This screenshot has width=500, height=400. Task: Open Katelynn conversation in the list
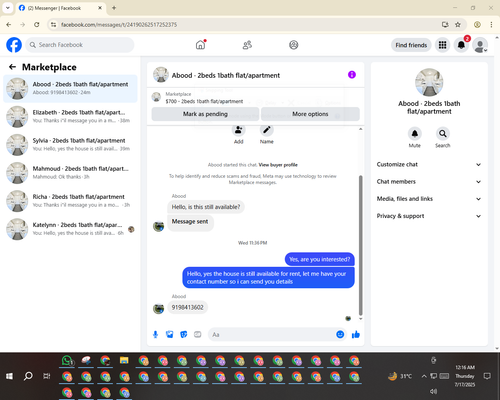[70, 229]
